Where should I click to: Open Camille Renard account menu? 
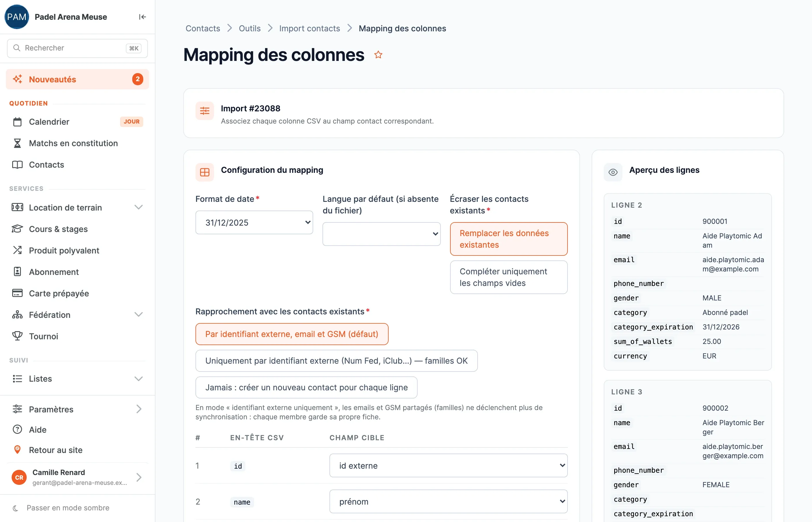click(77, 477)
